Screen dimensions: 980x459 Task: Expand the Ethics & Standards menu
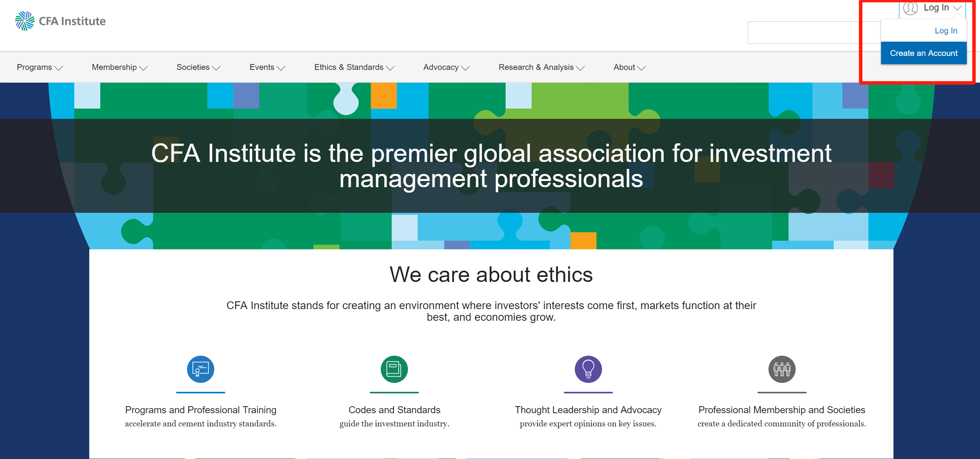[354, 67]
